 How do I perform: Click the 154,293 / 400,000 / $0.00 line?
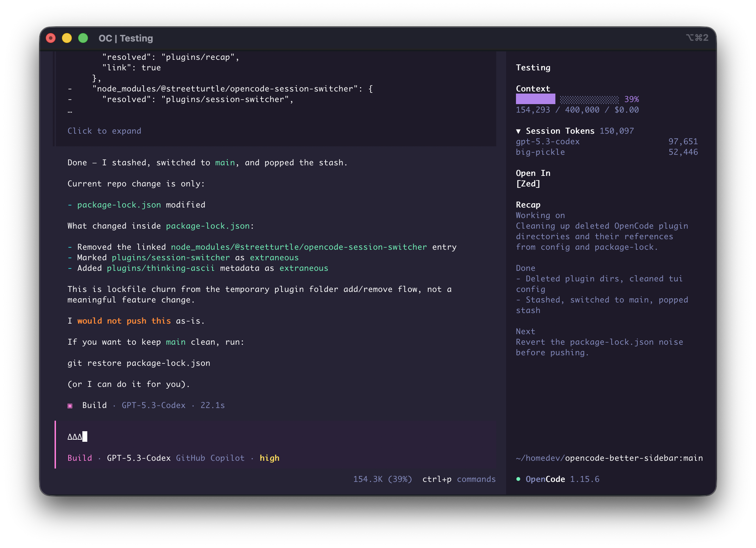[x=577, y=110]
